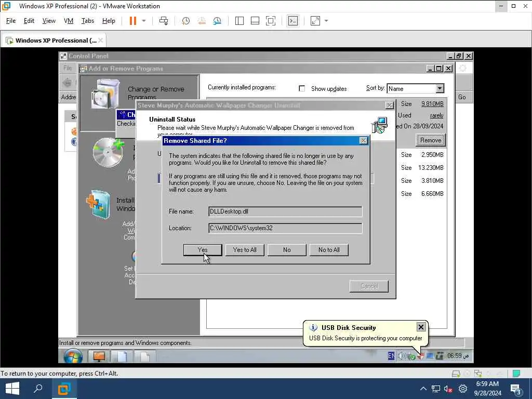Open stretch guest dropdown arrow
This screenshot has height=399, width=532.
point(326,21)
